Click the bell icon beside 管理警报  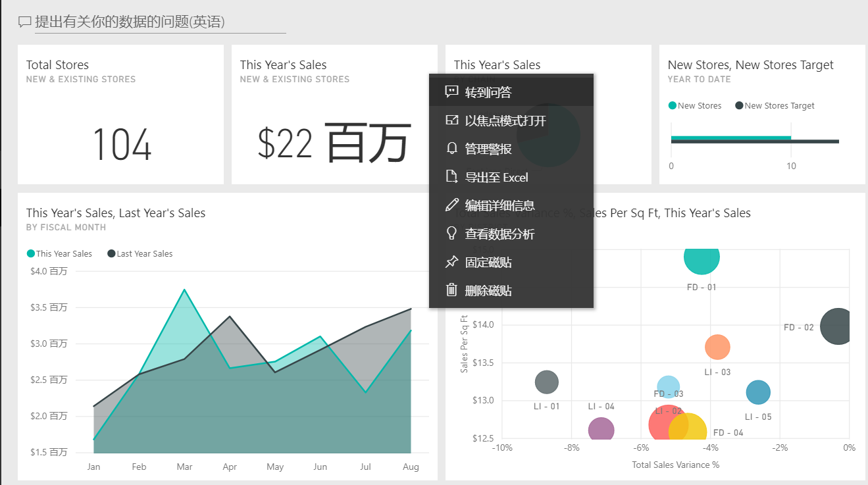pyautogui.click(x=451, y=148)
